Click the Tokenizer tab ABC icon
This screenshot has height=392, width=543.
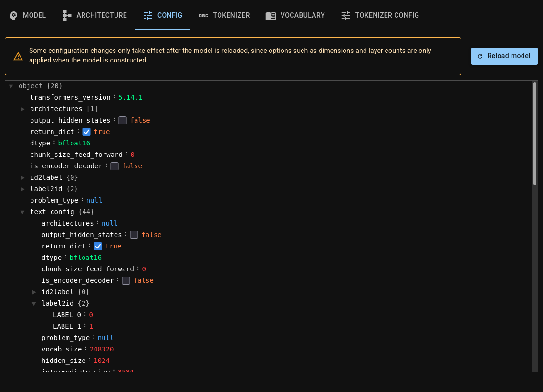tap(203, 16)
